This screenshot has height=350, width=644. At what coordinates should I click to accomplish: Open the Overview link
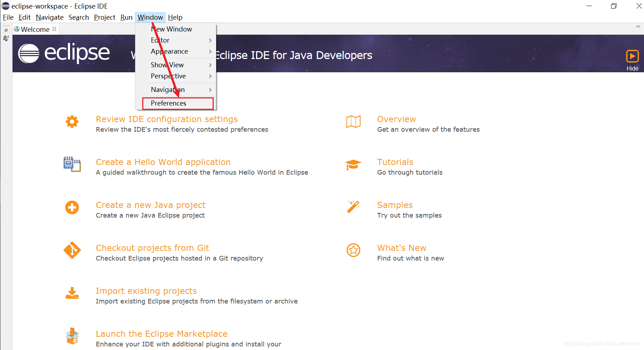click(396, 119)
